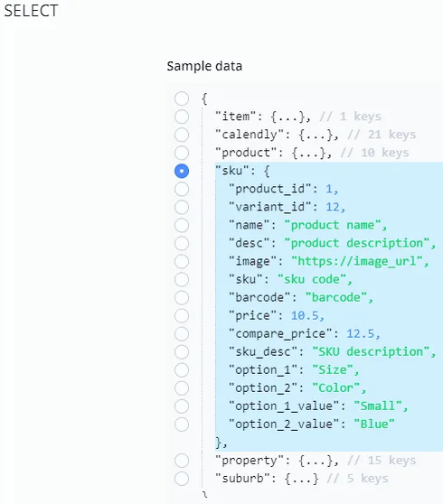Viewport: 443px width, 504px height.
Task: Expand the "suburb" {...} object
Action: [x=301, y=479]
